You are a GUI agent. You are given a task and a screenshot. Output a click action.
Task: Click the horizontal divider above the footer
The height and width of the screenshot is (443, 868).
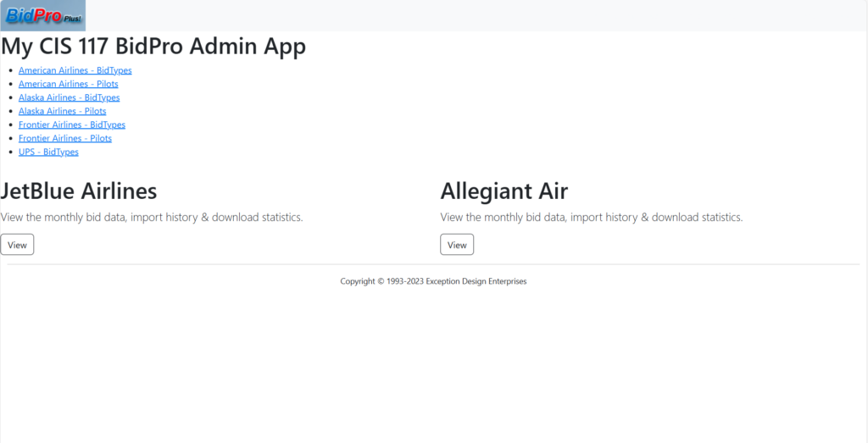coord(433,264)
